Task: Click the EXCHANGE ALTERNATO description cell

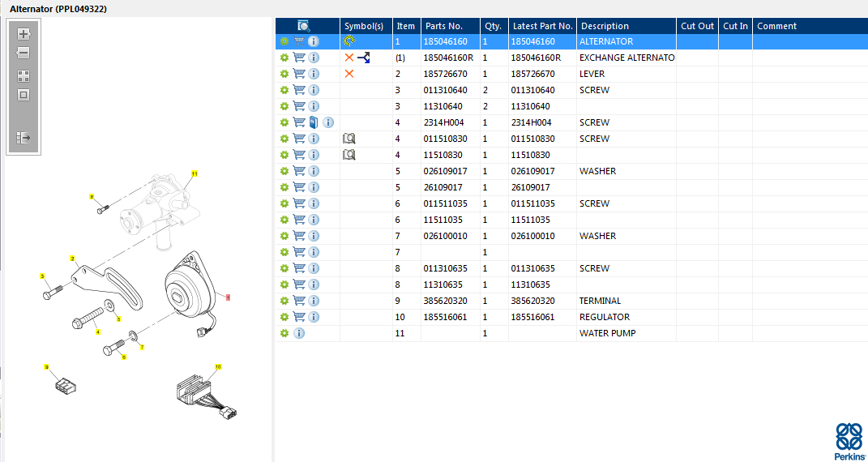Action: tap(626, 58)
